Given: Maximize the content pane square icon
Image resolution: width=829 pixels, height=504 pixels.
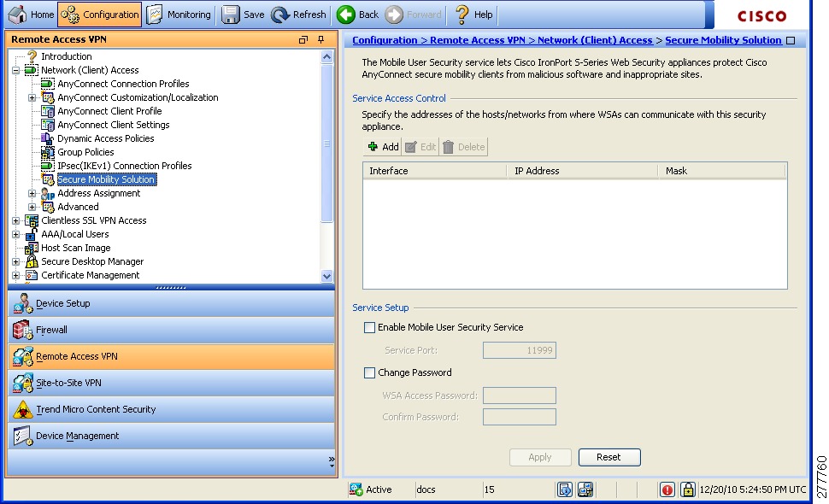Looking at the screenshot, I should click(791, 41).
